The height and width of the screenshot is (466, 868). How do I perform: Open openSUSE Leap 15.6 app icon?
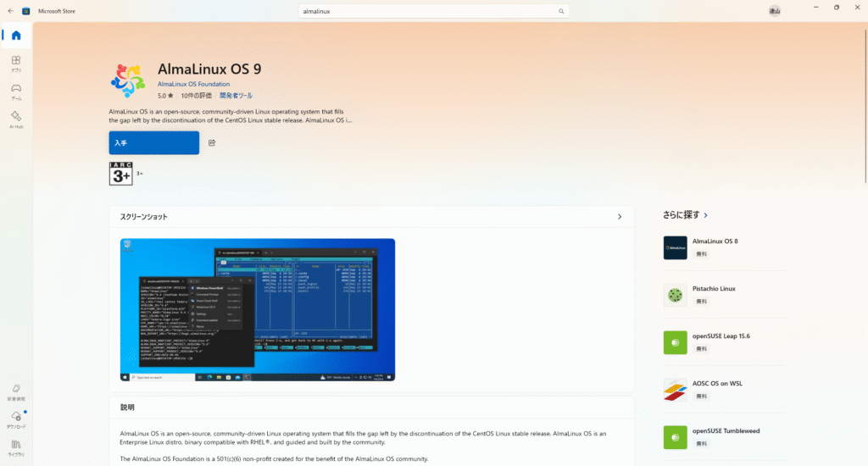(x=676, y=342)
